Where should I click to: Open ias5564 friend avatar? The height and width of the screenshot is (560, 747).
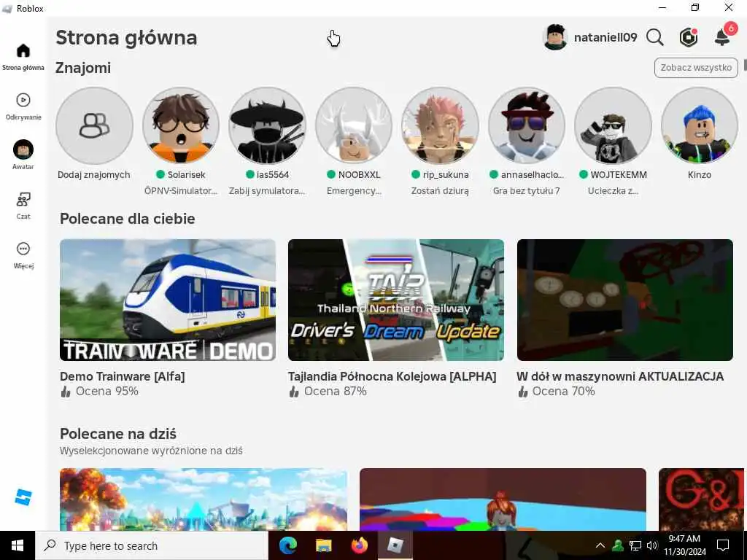pyautogui.click(x=267, y=125)
